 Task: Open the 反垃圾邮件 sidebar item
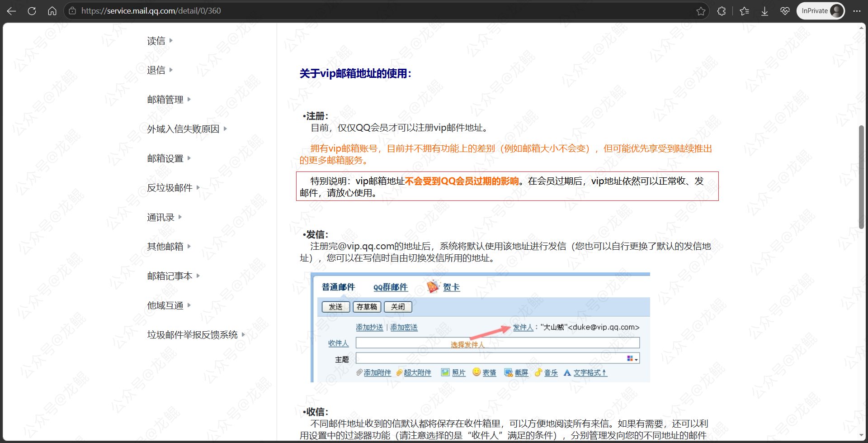pyautogui.click(x=170, y=188)
